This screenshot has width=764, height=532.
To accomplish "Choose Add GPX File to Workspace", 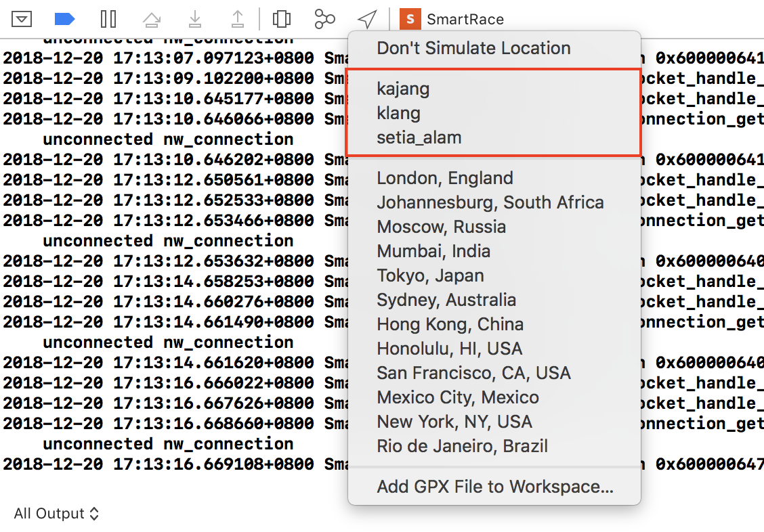I will [x=494, y=487].
